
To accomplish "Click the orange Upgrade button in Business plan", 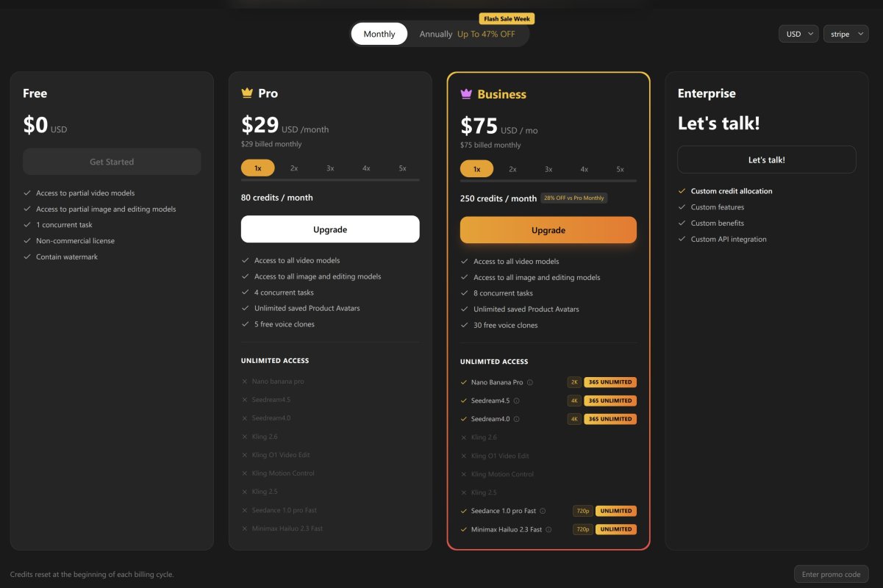I will point(548,230).
